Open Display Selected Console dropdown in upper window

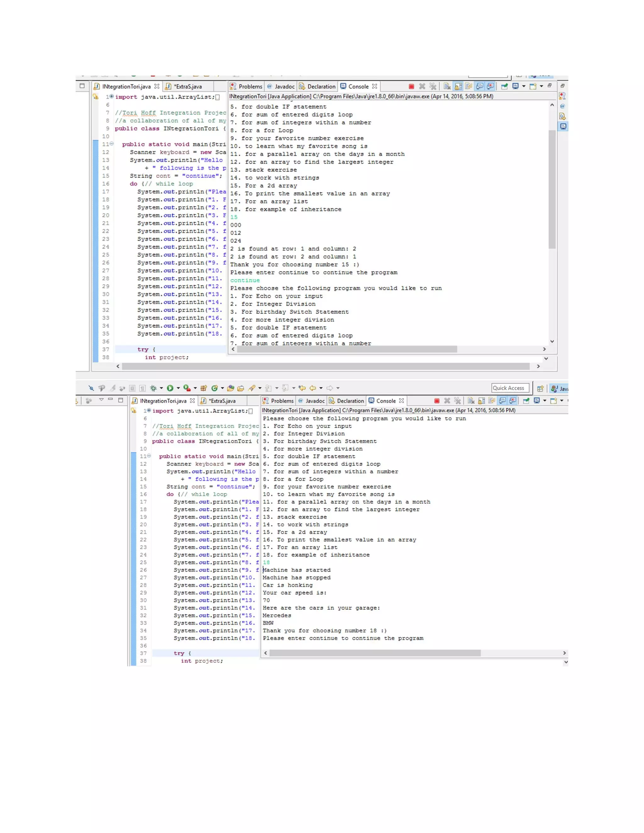[524, 86]
